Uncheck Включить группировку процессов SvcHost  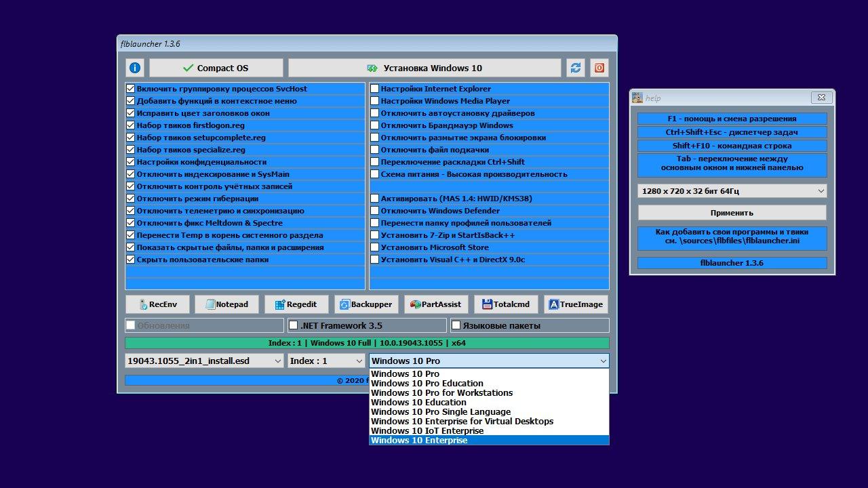coord(132,89)
